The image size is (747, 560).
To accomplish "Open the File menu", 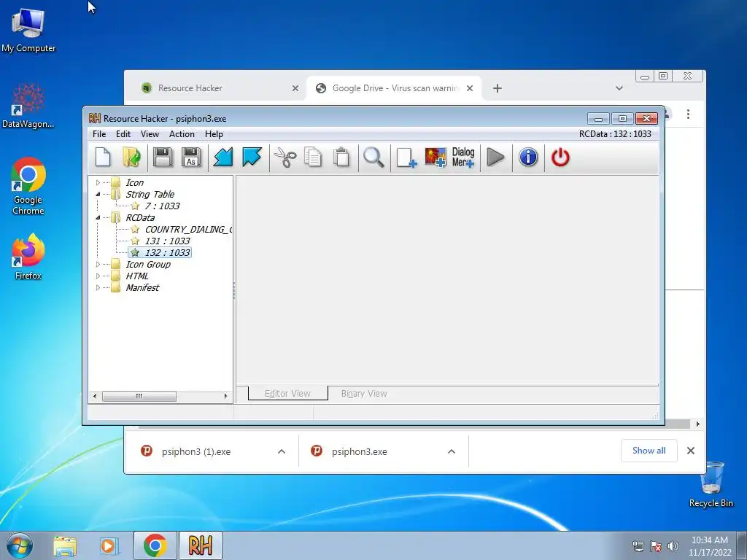I will [99, 134].
